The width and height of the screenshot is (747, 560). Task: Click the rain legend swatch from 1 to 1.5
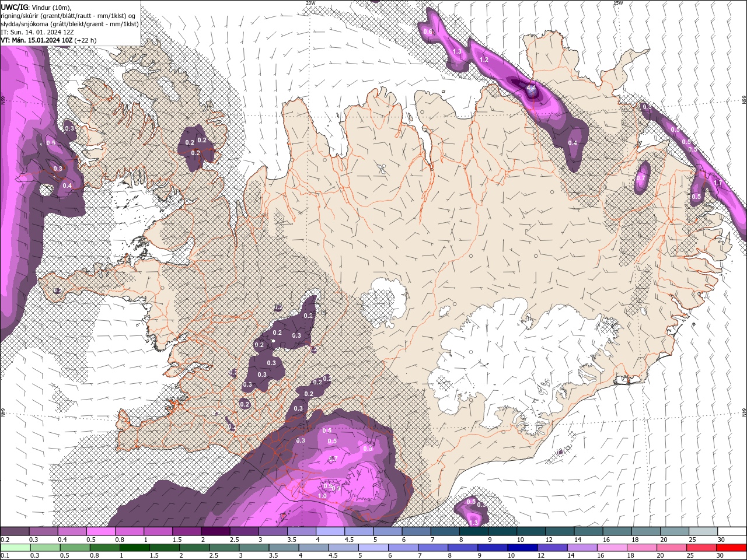pyautogui.click(x=135, y=548)
